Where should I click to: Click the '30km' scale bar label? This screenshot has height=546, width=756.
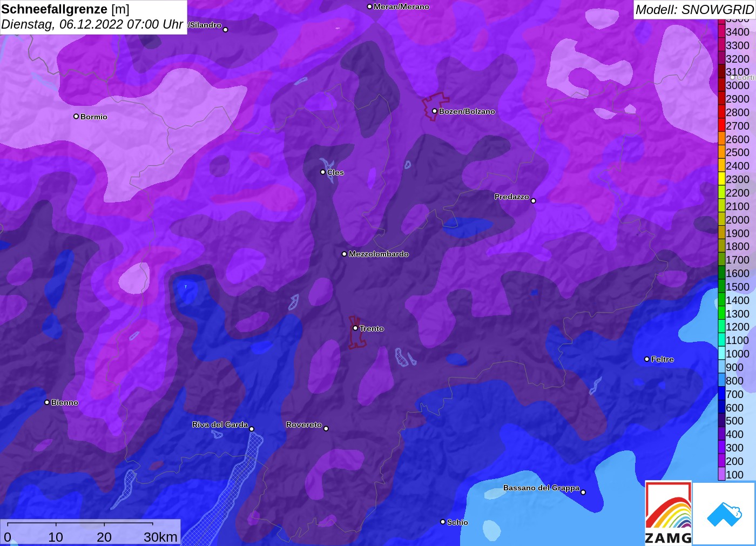point(160,537)
